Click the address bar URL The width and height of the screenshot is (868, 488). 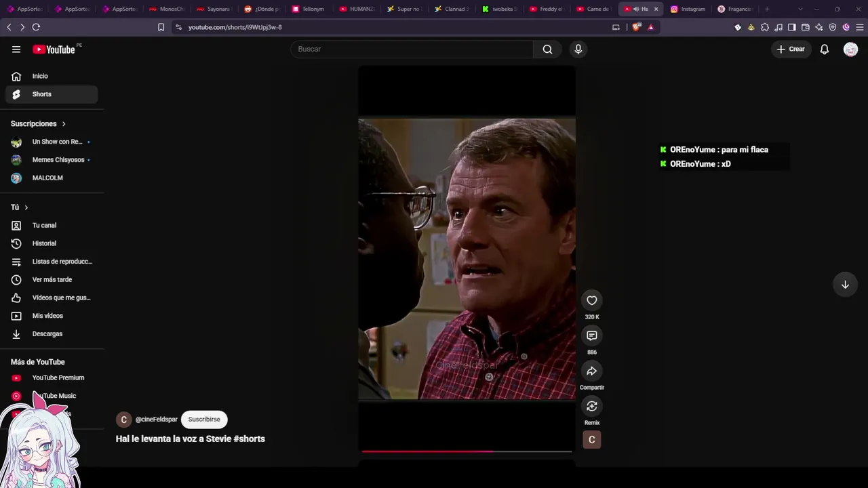[235, 27]
